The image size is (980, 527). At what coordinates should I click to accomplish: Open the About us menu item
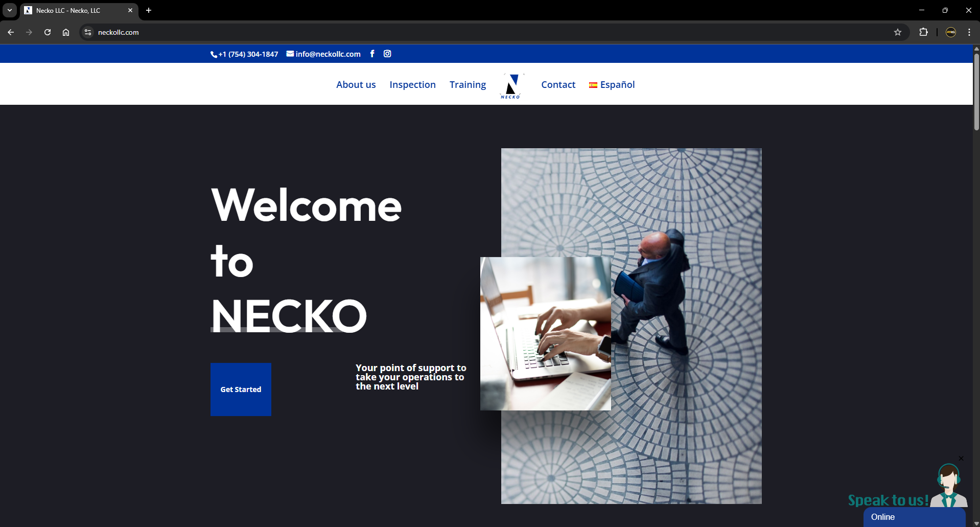pos(356,85)
